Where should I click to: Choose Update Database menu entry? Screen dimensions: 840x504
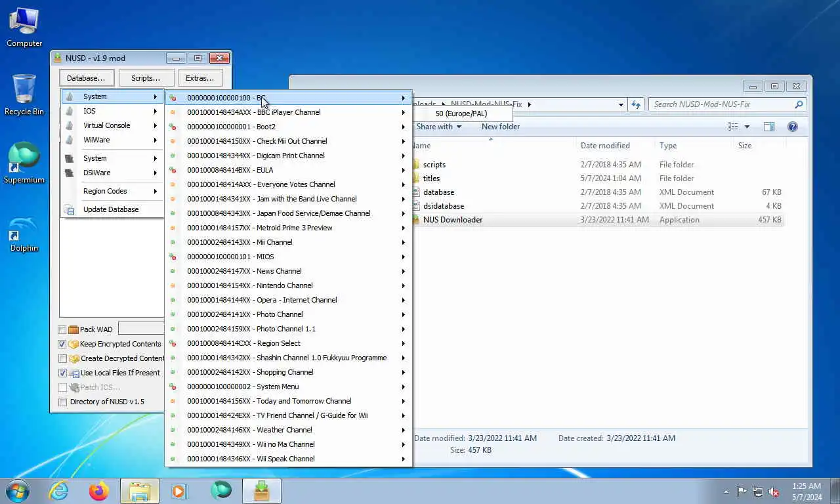click(112, 209)
